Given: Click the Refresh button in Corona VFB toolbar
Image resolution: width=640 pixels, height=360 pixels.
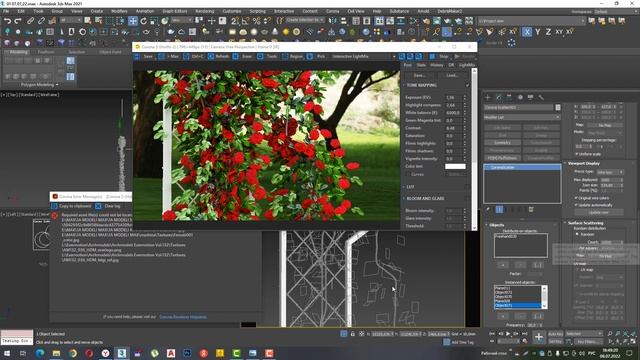Looking at the screenshot, I should (219, 56).
